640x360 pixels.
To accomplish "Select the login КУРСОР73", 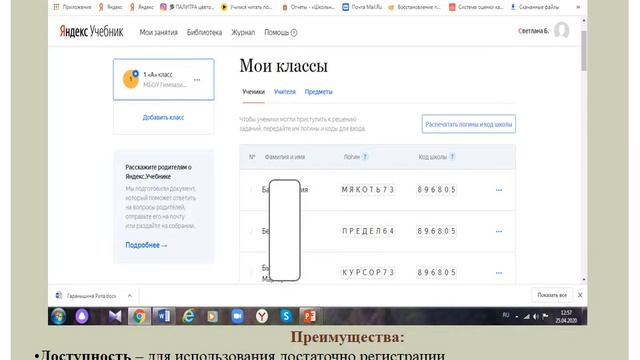I will pyautogui.click(x=368, y=273).
